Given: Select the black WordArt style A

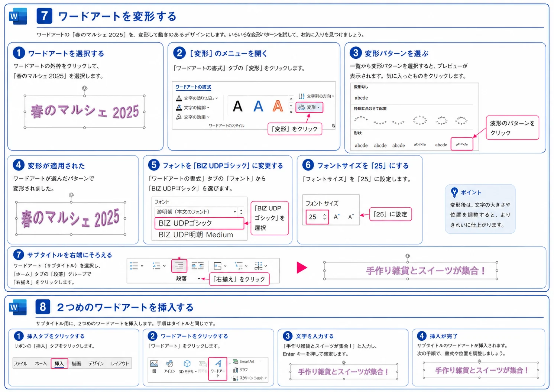Looking at the screenshot, I should click(237, 107).
